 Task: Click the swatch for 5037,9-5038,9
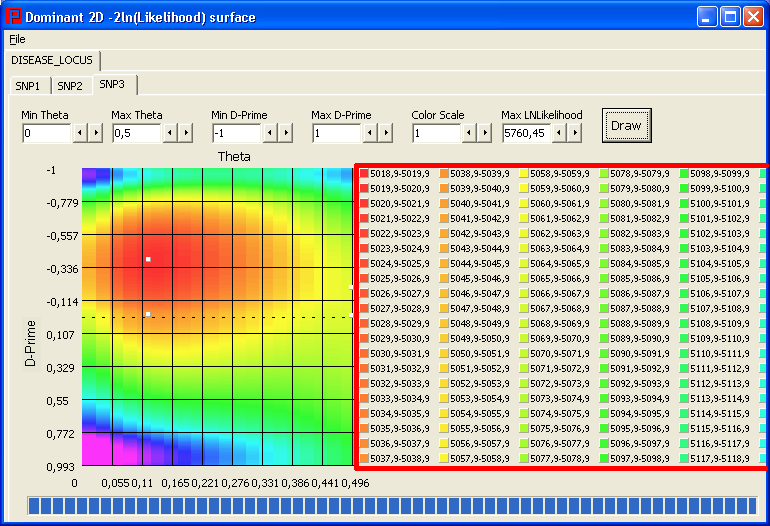364,458
